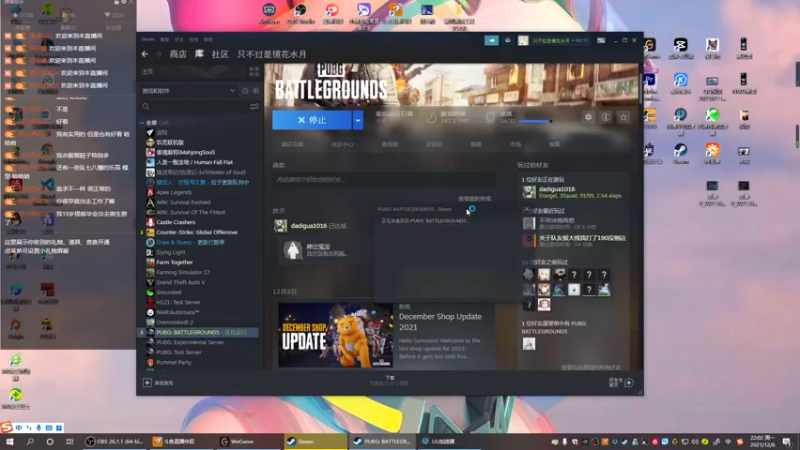Click the blue 停止 (Stop) button
Screen dimensions: 800x450
coord(312,120)
